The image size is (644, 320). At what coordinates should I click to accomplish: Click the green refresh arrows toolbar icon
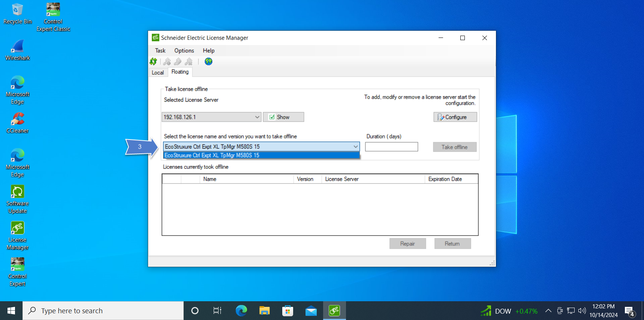[153, 62]
